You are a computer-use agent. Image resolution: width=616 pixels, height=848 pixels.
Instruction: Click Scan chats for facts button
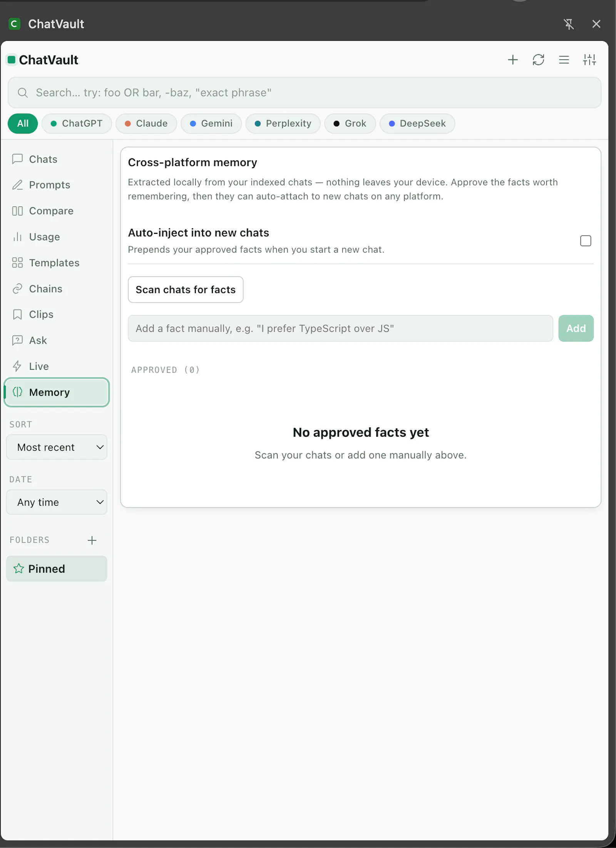pos(186,290)
